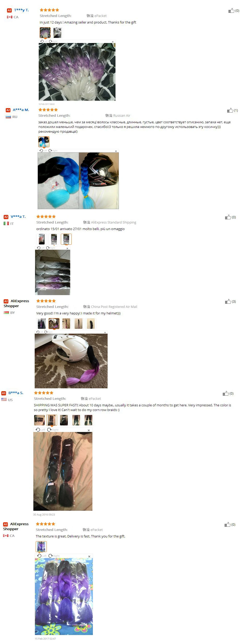Close V***a T.'s enlarged photo viewer
This screenshot has height=644, width=240.
[67, 248]
